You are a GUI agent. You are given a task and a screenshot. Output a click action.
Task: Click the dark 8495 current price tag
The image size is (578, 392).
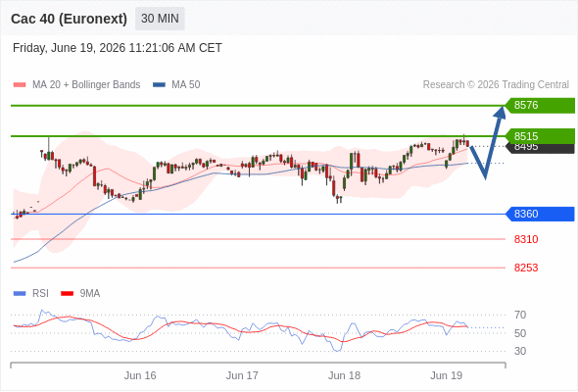[x=540, y=149]
